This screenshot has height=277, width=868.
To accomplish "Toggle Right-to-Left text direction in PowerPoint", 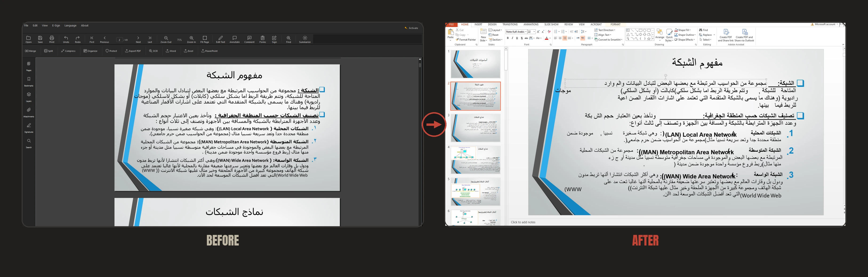I will [583, 38].
